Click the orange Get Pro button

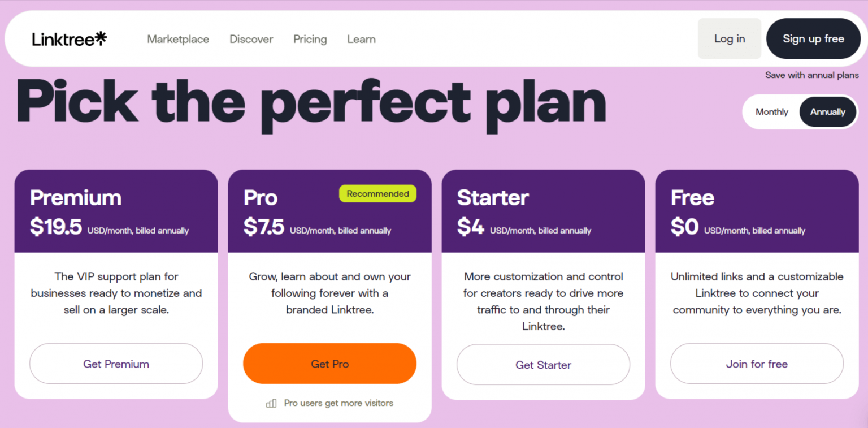coord(329,364)
